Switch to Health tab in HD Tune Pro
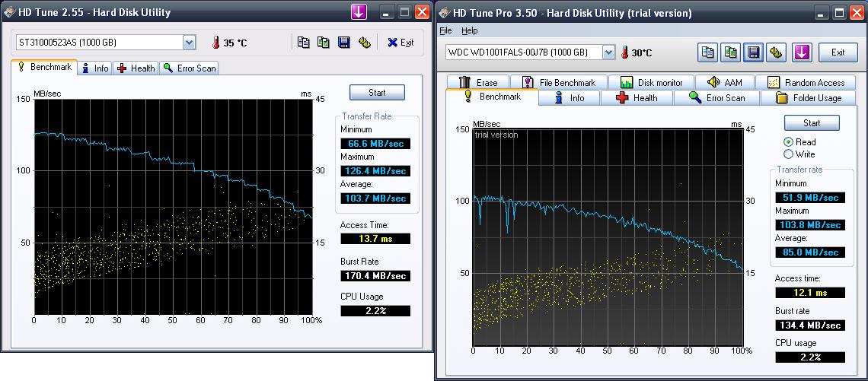Viewport: 868px width, 381px height. point(637,98)
